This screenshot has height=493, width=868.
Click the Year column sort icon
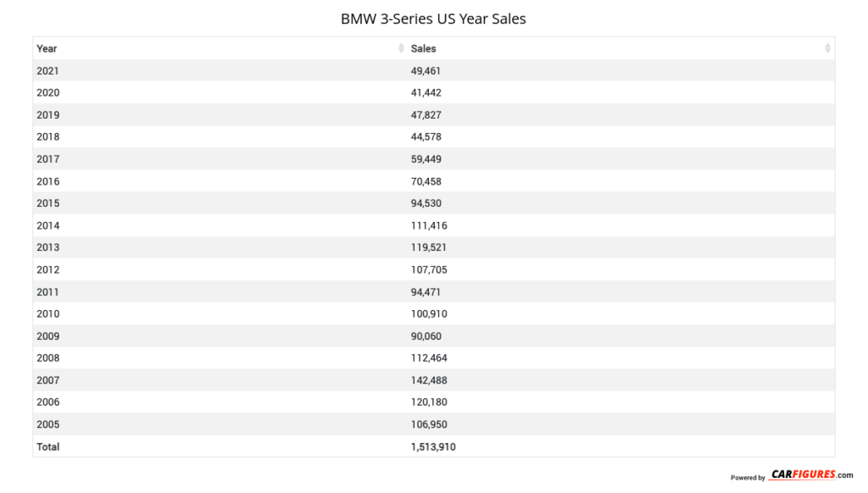click(399, 48)
